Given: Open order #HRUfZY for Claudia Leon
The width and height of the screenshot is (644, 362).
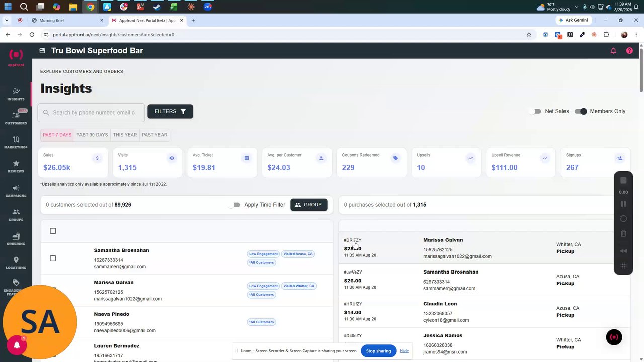Looking at the screenshot, I should click(x=484, y=312).
